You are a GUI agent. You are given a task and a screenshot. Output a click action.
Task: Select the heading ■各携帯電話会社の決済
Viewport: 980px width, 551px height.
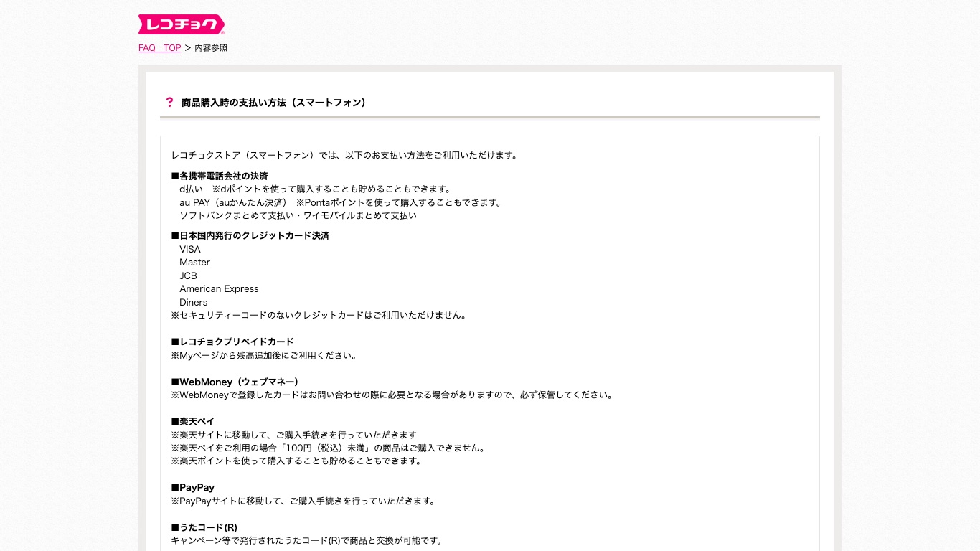click(x=220, y=176)
